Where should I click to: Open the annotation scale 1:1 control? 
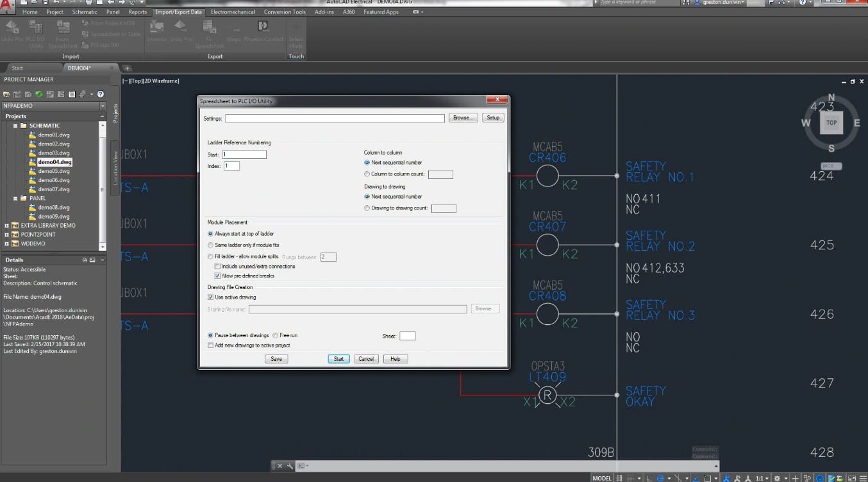tap(759, 477)
